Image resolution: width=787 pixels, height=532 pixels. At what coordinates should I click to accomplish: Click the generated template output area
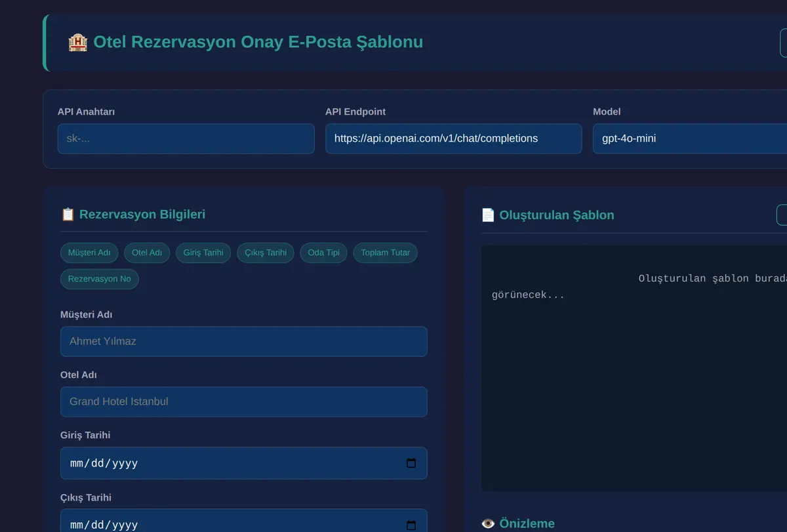(x=634, y=368)
